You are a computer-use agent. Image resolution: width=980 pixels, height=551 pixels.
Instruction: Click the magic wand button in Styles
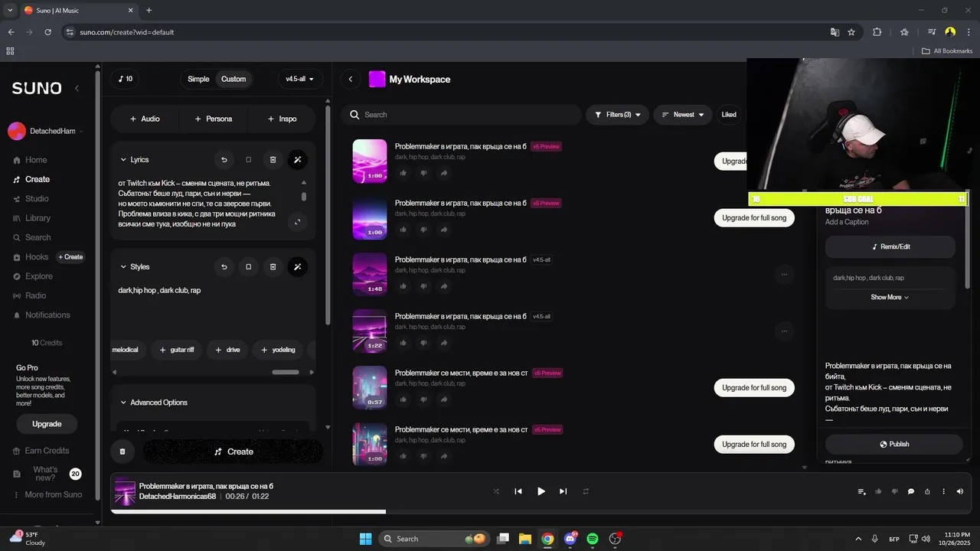tap(298, 267)
